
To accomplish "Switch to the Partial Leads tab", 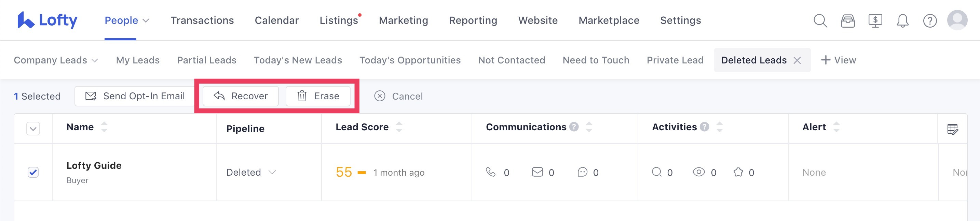I will [207, 60].
